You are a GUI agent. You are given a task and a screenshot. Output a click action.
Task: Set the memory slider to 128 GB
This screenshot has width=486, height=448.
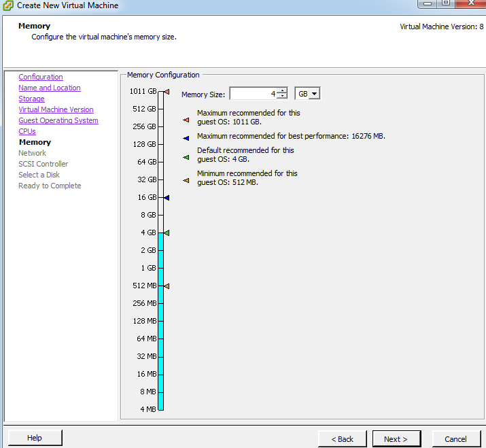point(160,145)
